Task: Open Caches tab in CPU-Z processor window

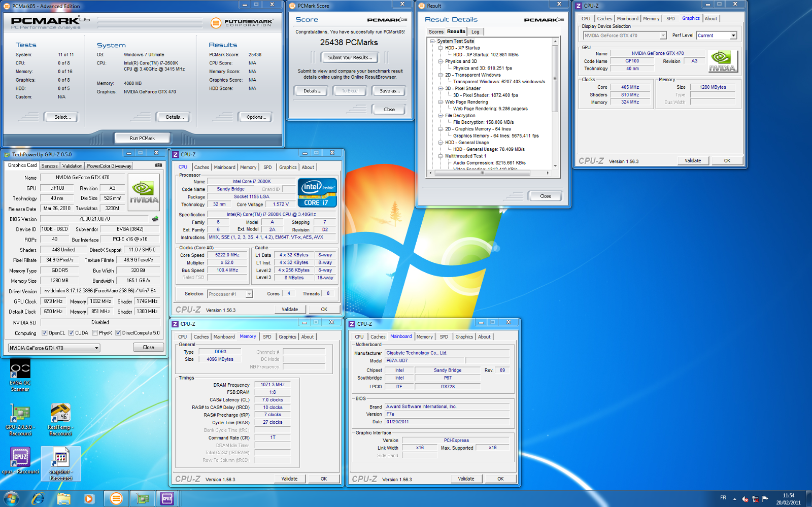Action: pos(201,167)
